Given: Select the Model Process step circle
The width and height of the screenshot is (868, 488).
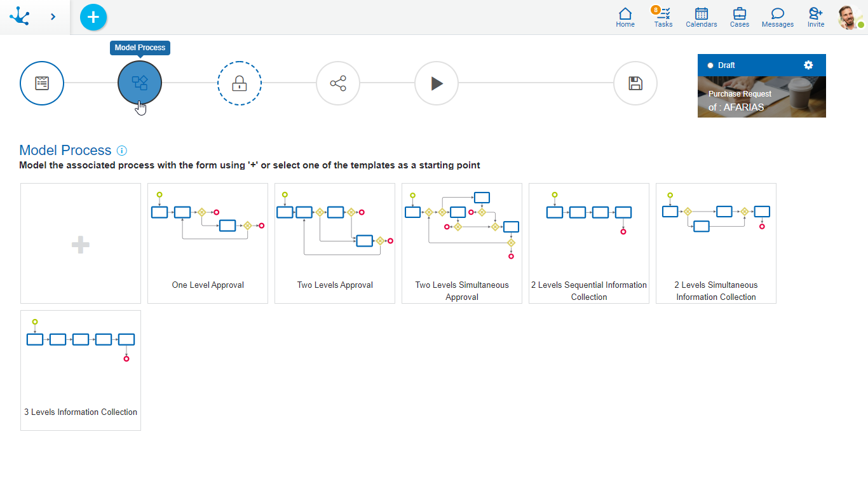Looking at the screenshot, I should [140, 83].
